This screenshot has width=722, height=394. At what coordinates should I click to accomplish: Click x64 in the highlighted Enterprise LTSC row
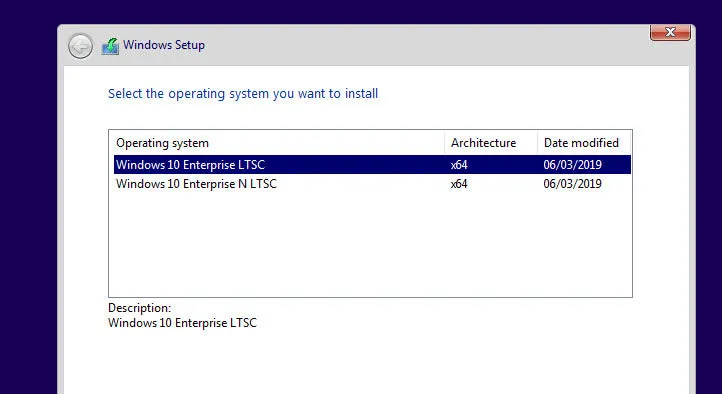[459, 165]
